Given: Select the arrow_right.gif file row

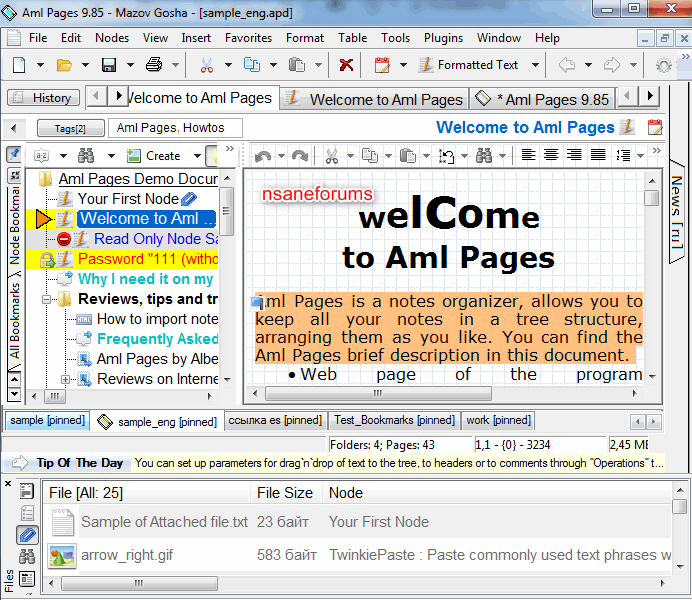Looking at the screenshot, I should pyautogui.click(x=357, y=555).
